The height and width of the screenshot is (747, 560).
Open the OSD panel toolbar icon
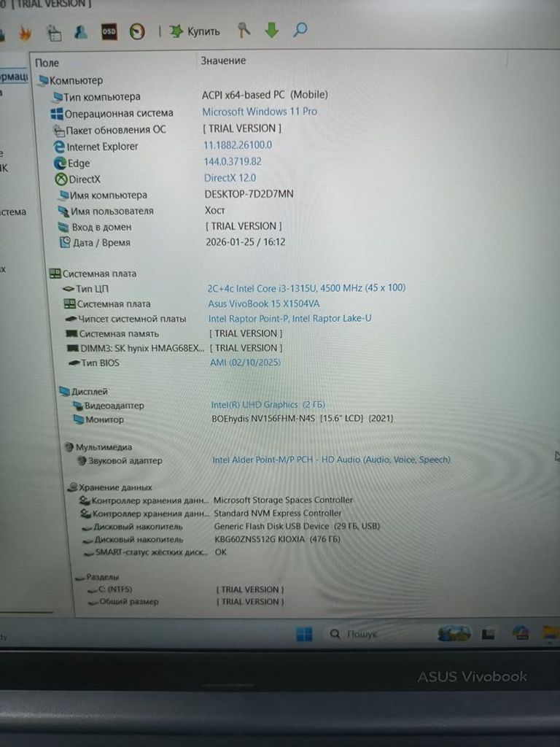[x=109, y=32]
